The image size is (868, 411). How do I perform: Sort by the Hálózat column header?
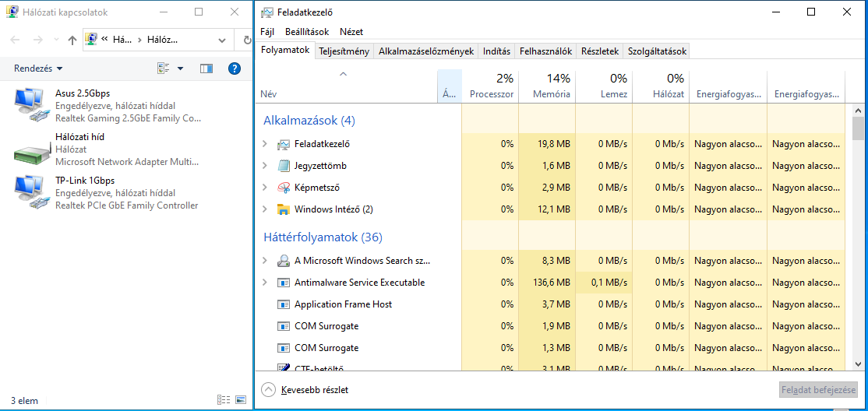pyautogui.click(x=661, y=86)
